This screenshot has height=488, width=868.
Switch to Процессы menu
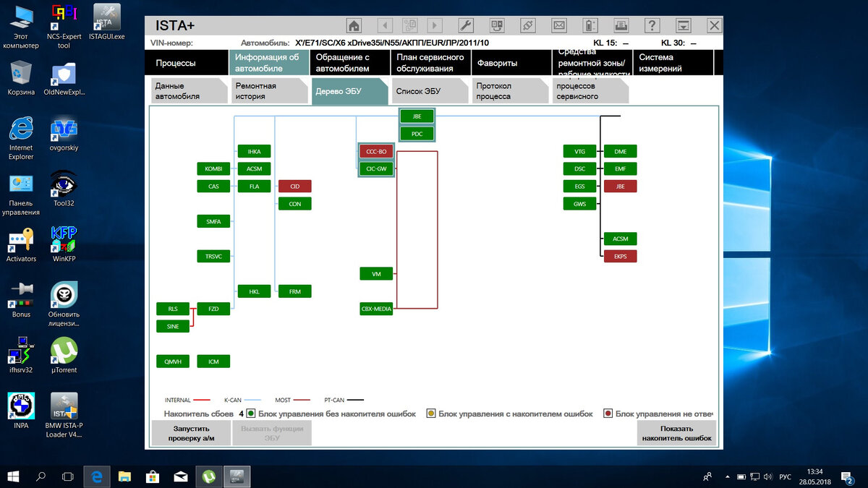(x=188, y=63)
